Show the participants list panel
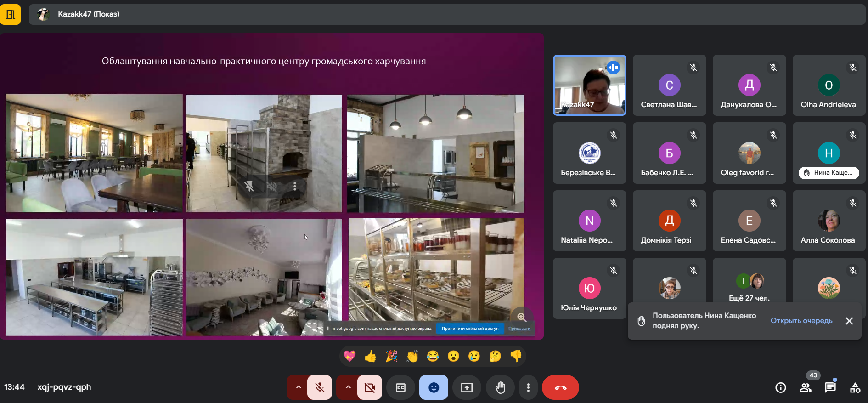The image size is (868, 403). [805, 387]
